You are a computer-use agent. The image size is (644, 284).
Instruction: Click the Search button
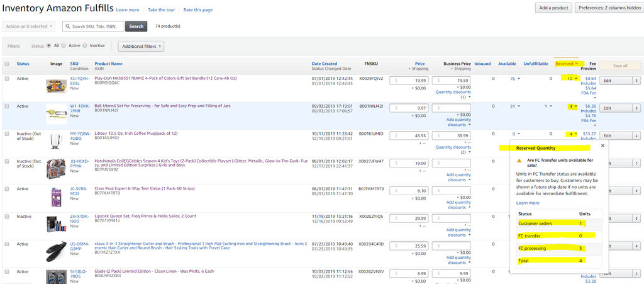[x=136, y=26]
